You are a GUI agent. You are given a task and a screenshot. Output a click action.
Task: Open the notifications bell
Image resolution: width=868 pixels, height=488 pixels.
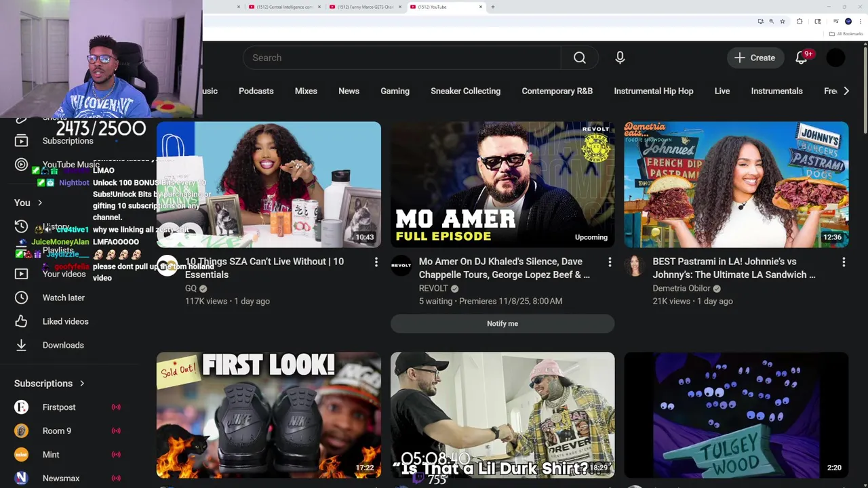(x=802, y=58)
